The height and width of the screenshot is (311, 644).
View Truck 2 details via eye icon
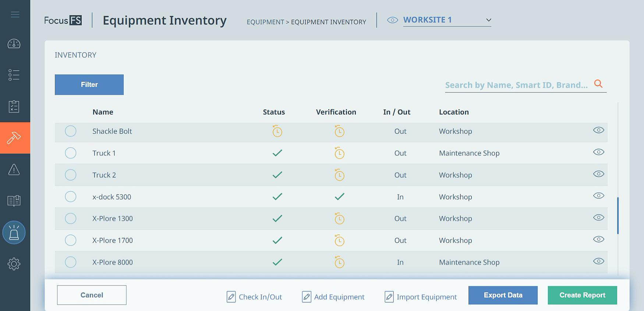point(598,174)
